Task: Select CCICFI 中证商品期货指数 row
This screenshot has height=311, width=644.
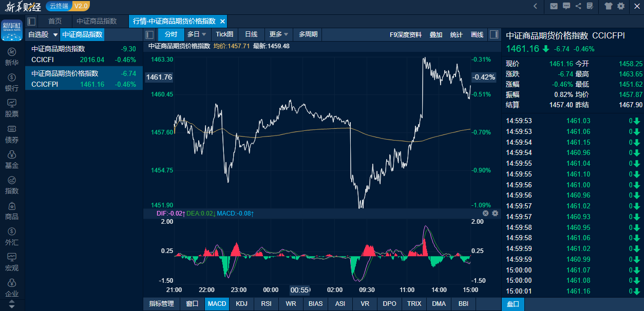Action: click(x=84, y=54)
